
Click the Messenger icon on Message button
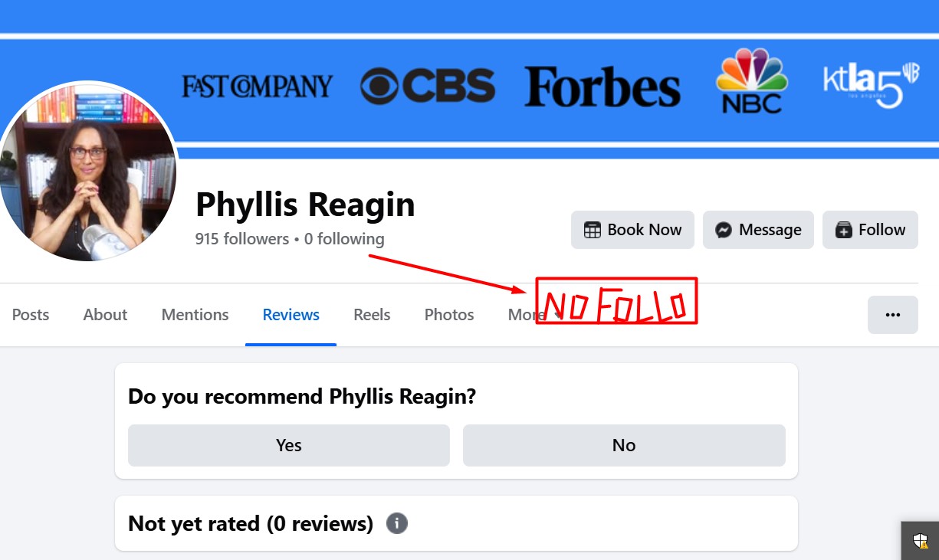723,230
